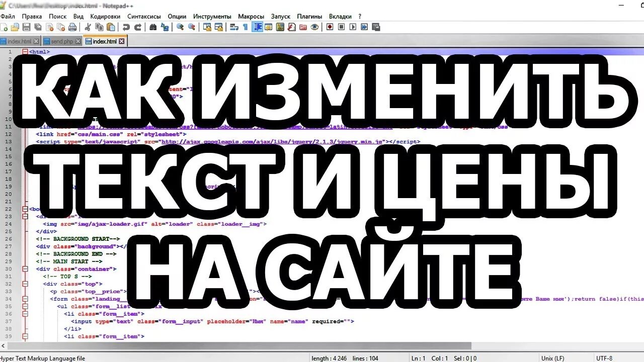The height and width of the screenshot is (362, 644).
Task: Undo the last edit via toolbar
Action: tap(126, 27)
